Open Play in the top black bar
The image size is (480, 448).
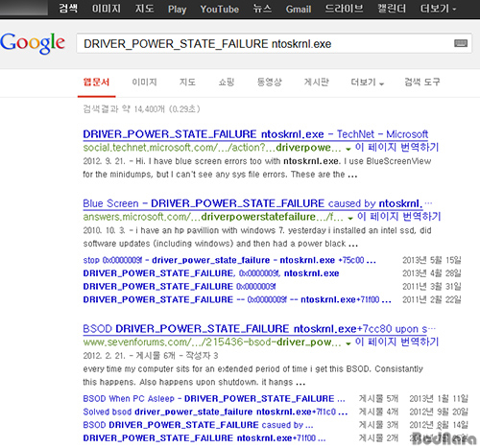177,9
